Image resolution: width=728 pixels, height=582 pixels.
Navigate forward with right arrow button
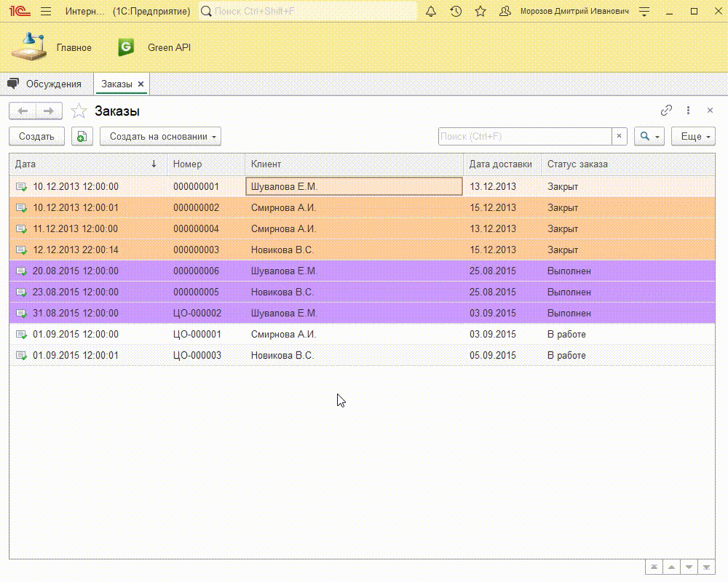coord(49,111)
